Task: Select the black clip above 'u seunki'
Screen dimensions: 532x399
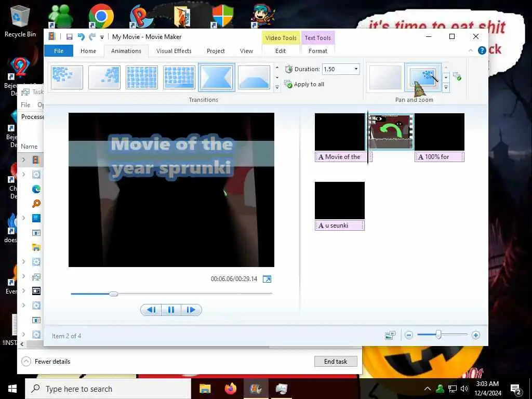Action: coord(340,201)
